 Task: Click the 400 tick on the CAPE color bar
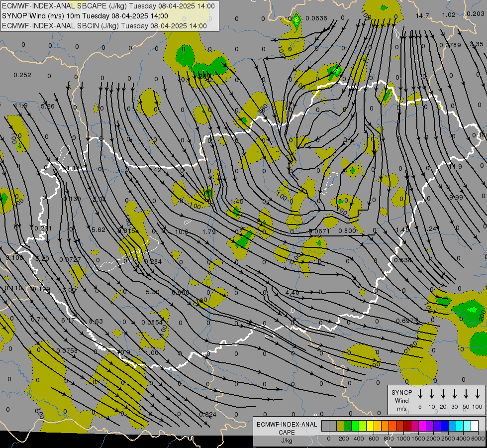coord(359,439)
